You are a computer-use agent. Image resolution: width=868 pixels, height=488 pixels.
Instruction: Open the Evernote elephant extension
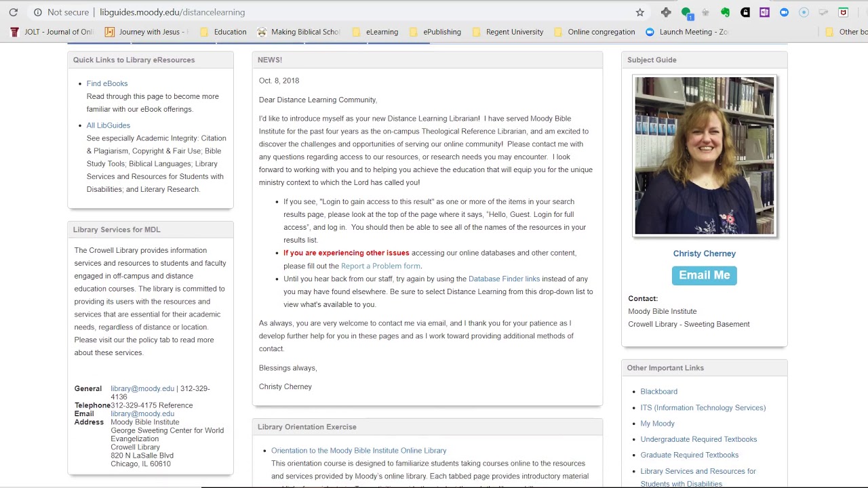pyautogui.click(x=725, y=12)
